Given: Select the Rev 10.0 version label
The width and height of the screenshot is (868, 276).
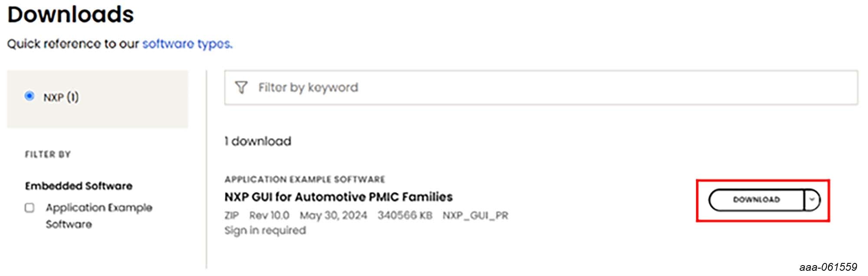Looking at the screenshot, I should coord(270,215).
